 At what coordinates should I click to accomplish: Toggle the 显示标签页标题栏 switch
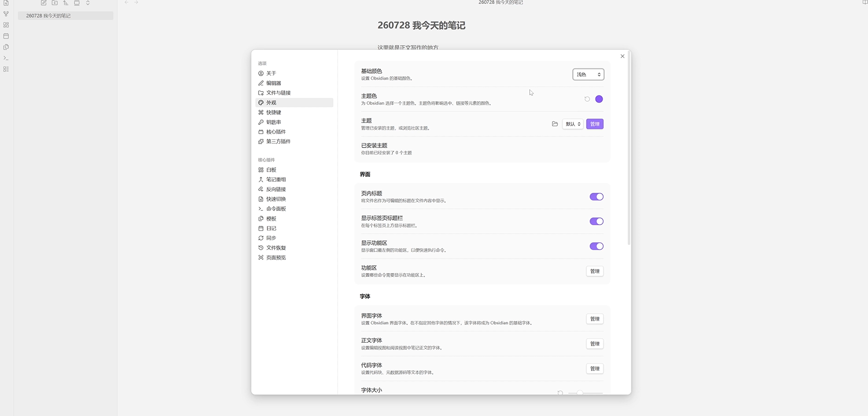[596, 221]
